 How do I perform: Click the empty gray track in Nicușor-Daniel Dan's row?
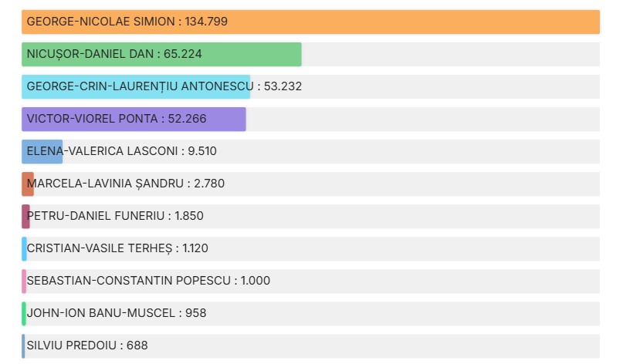448,54
